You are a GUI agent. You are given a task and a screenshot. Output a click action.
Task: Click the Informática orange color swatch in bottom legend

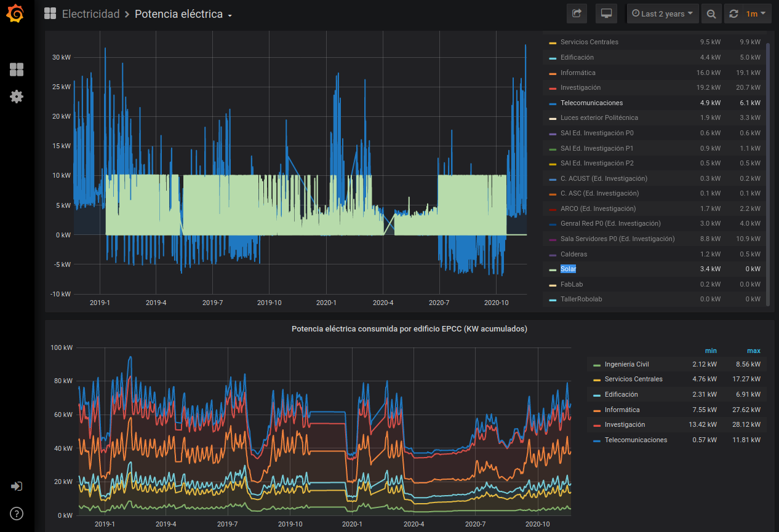596,410
